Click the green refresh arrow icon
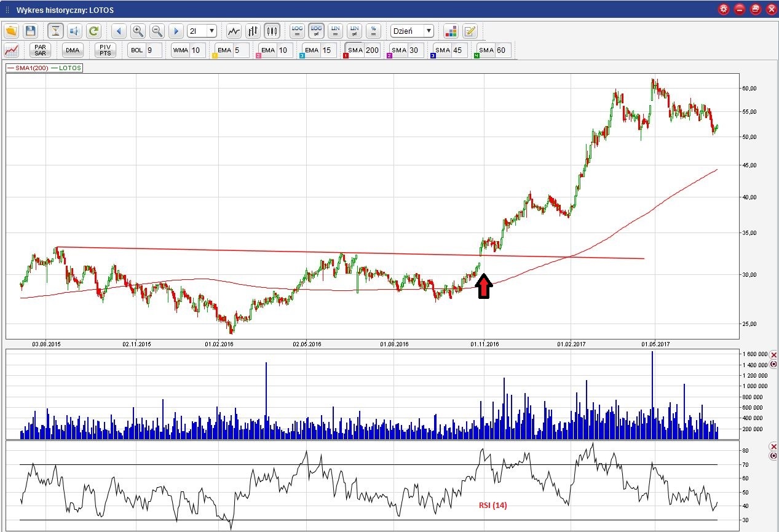 [93, 31]
